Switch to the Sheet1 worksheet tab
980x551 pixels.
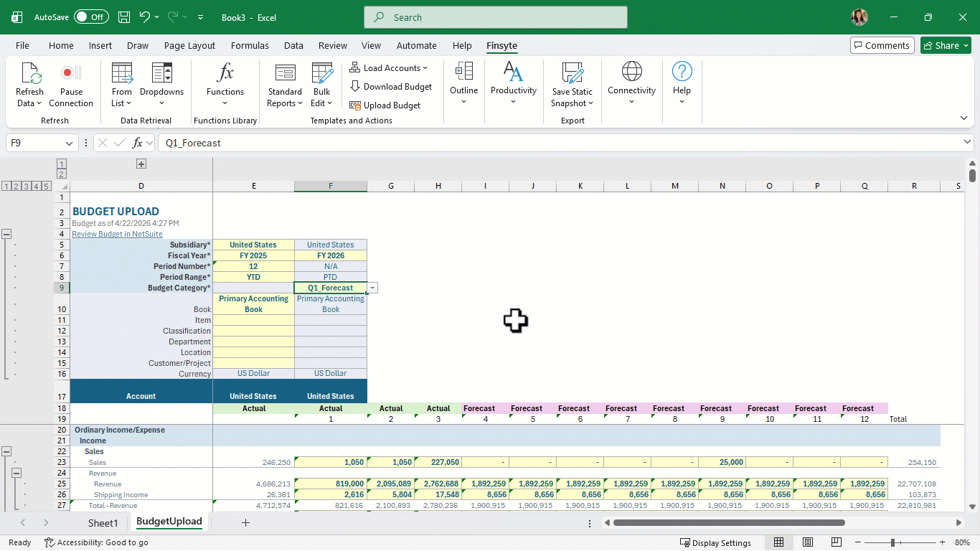[103, 523]
